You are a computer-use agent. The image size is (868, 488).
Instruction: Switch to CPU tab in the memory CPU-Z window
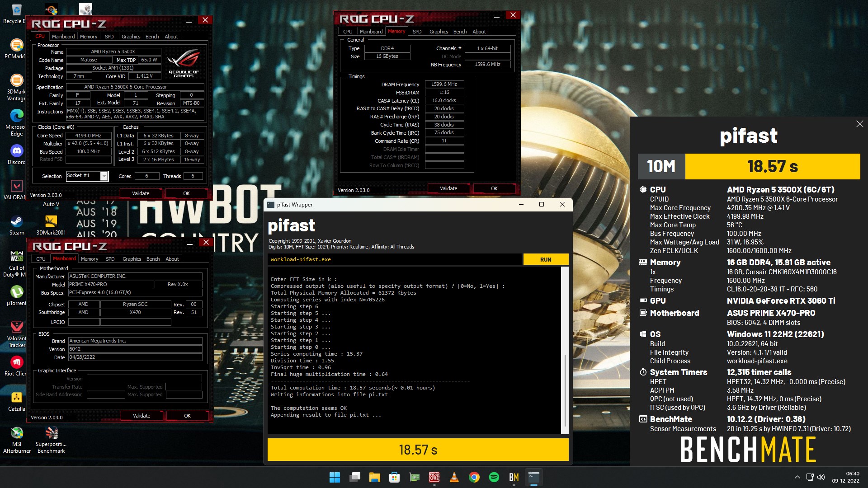[348, 32]
